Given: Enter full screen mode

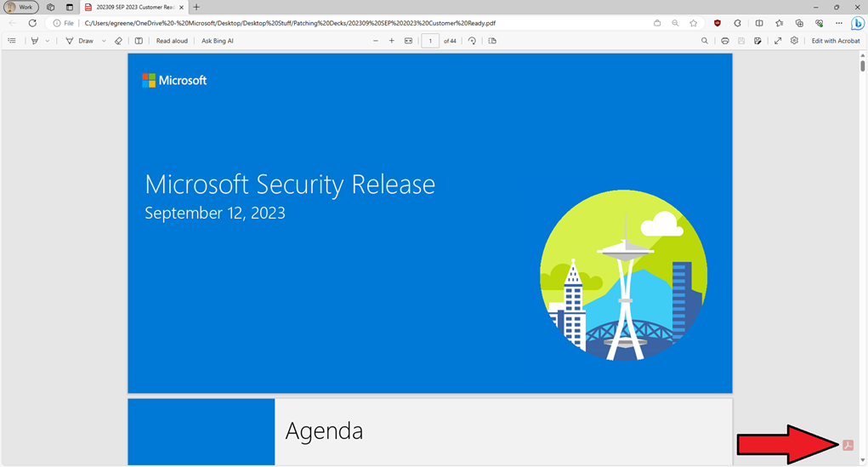Looking at the screenshot, I should [778, 41].
